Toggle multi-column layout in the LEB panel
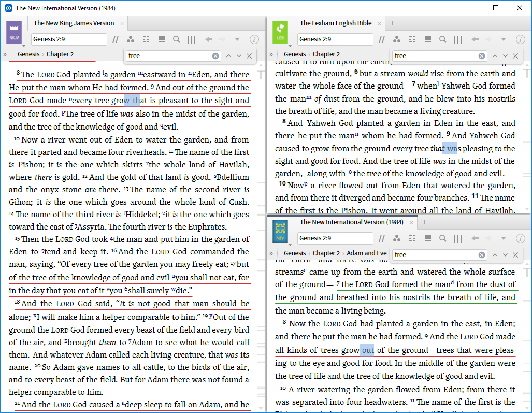This screenshot has height=413, width=532. (458, 39)
